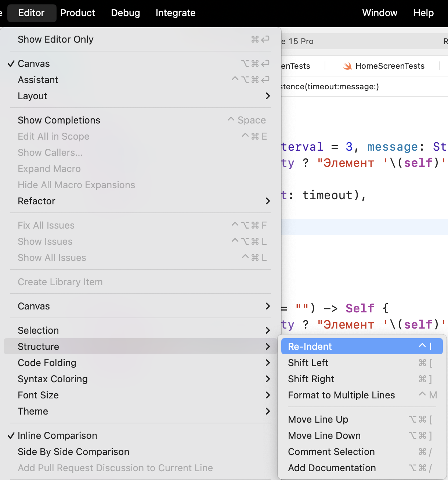Select Re-Indent from Structure submenu
The width and height of the screenshot is (448, 480).
coord(310,346)
